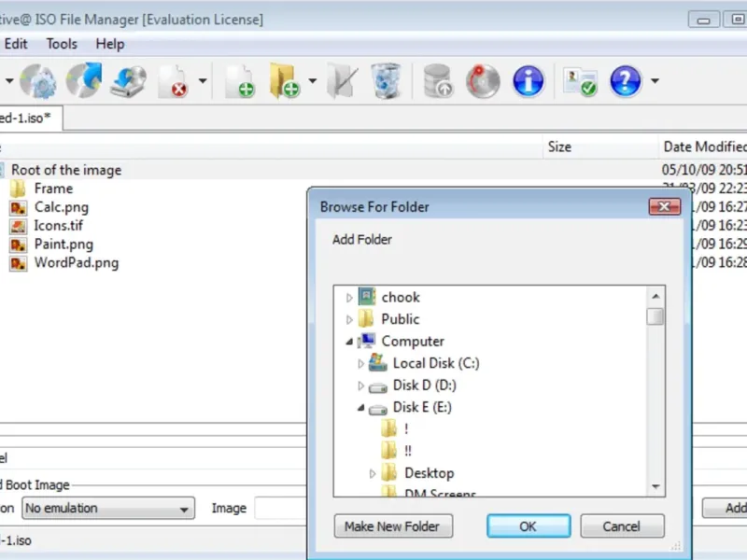Click the file with red X icon
Viewport: 747px width, 560px height.
coord(174,81)
